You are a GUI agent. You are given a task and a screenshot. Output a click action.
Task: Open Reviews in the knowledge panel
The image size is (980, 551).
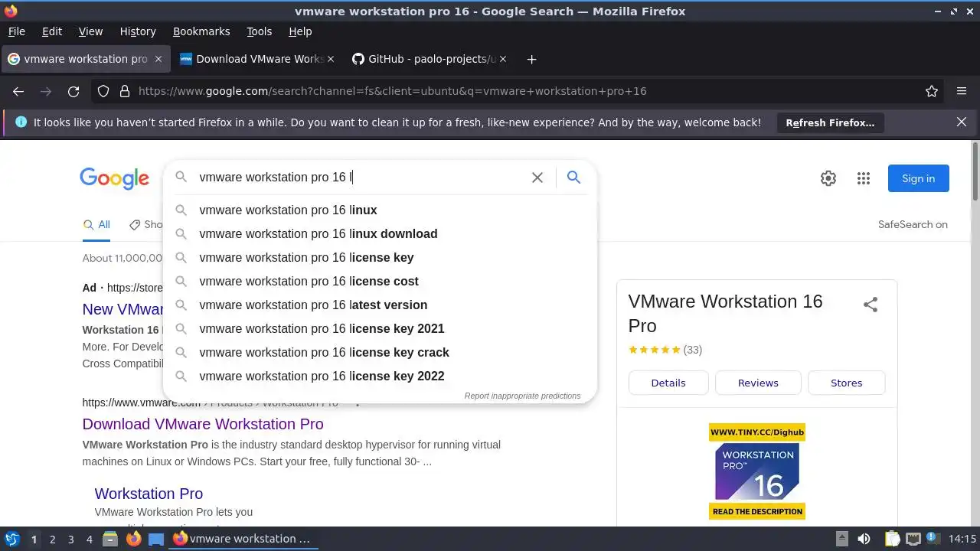758,383
